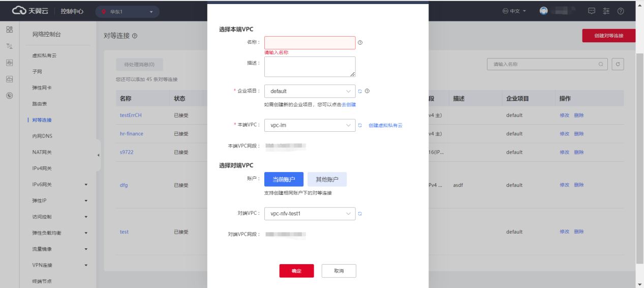The width and height of the screenshot is (644, 288).
Task: Expand 弹性负载均衡 in sidebar
Action: 86,233
